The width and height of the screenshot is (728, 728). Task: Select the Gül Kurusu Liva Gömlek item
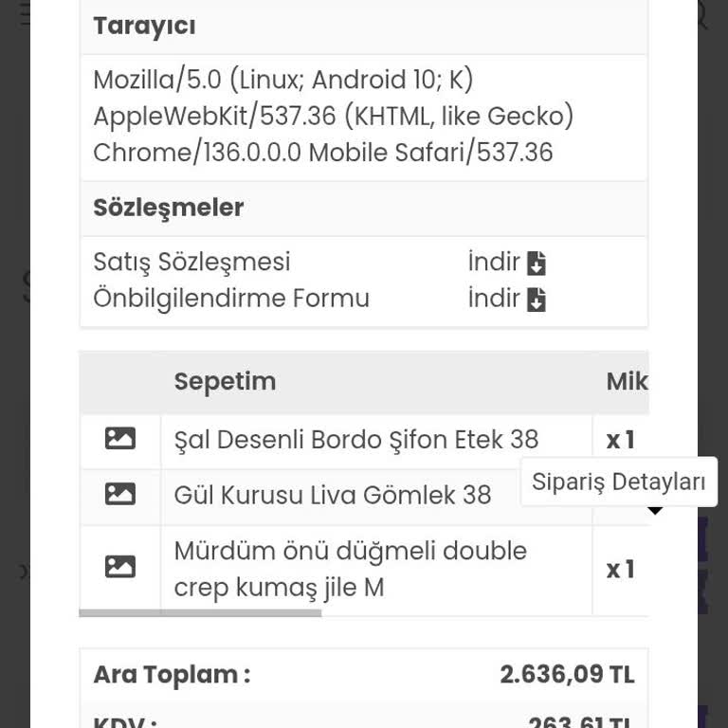pos(332,495)
